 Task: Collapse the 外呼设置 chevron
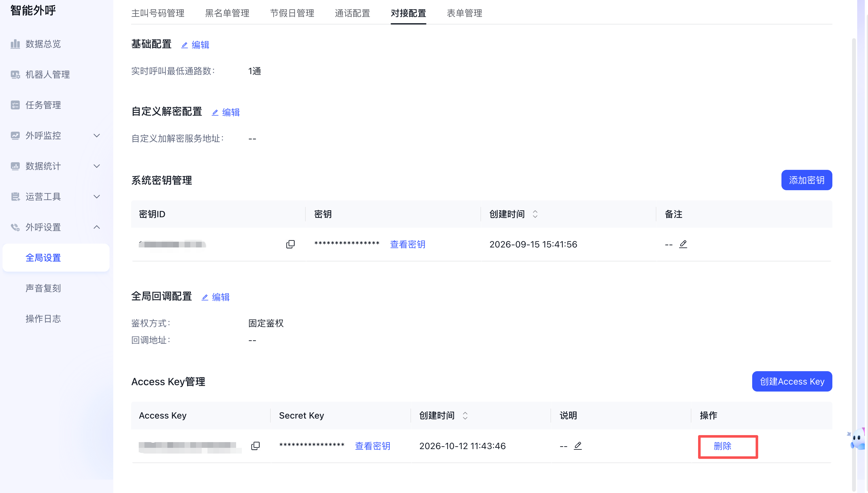96,227
